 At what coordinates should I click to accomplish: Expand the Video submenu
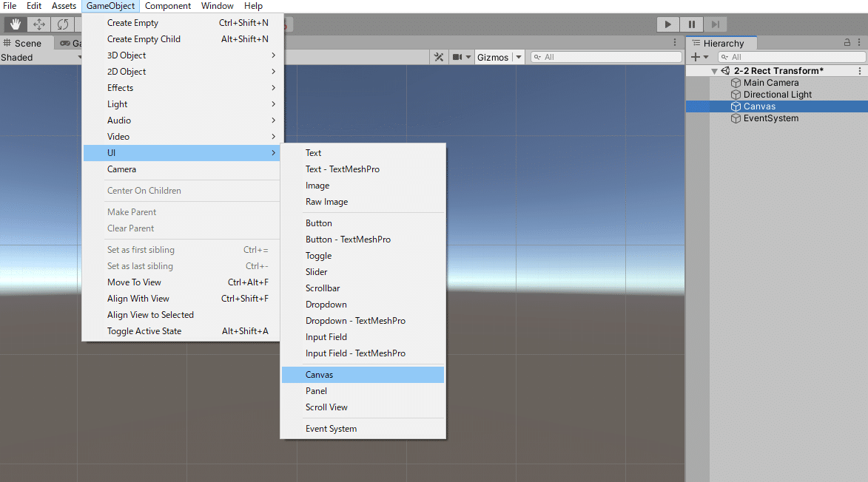point(181,137)
